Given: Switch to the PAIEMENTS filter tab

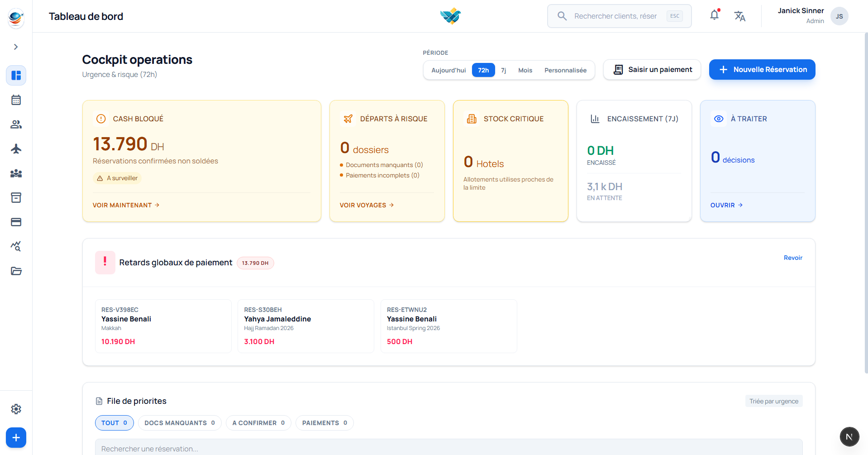Looking at the screenshot, I should tap(324, 423).
